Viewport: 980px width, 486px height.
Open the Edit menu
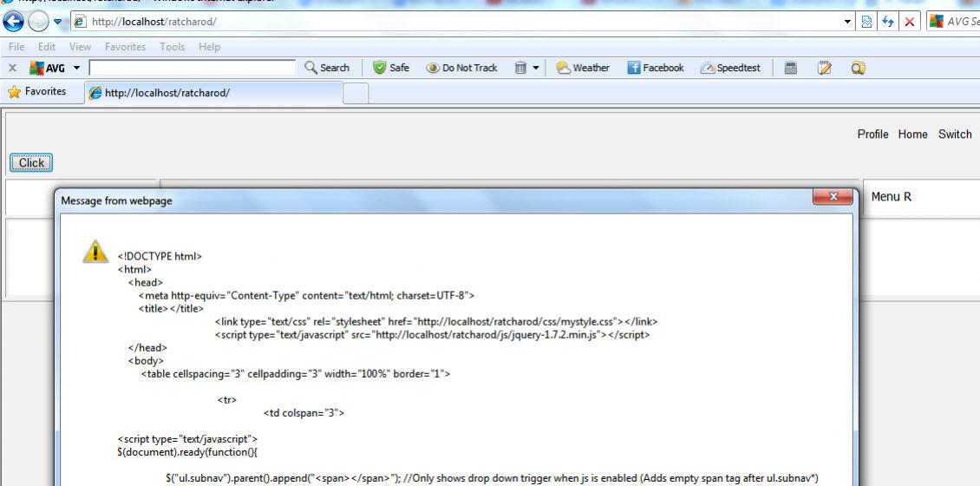[47, 47]
